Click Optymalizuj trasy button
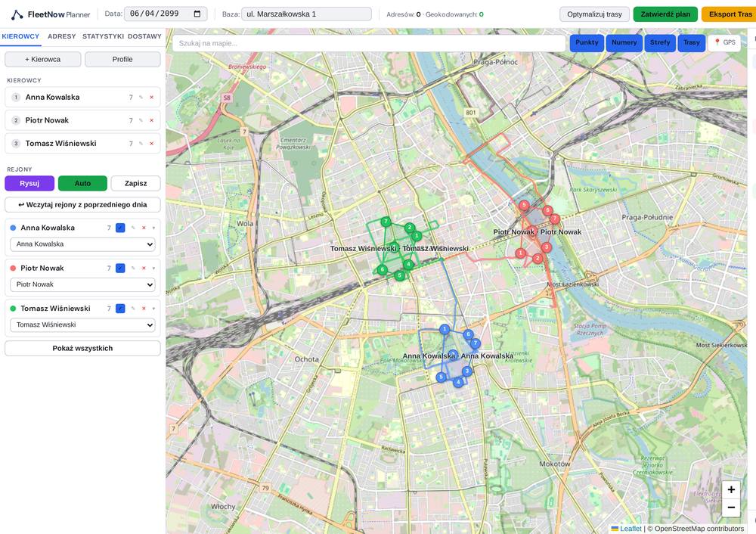Screen dimensions: 756x534 (594, 14)
